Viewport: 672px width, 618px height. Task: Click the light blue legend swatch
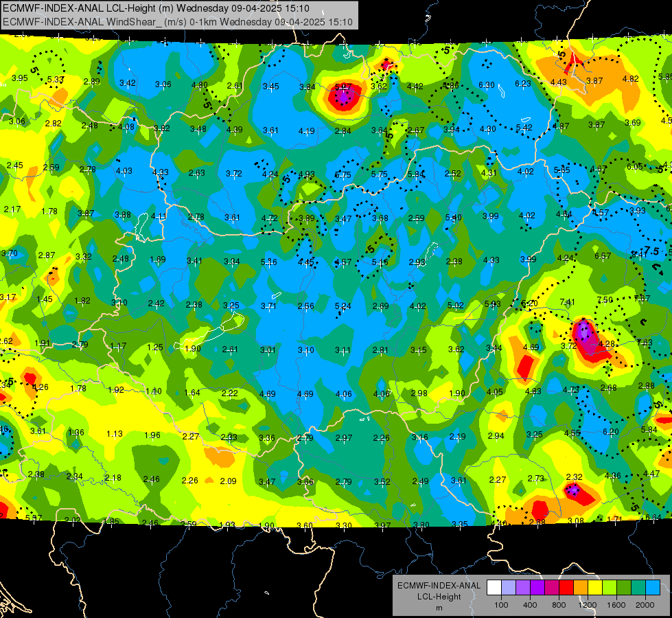click(653, 587)
